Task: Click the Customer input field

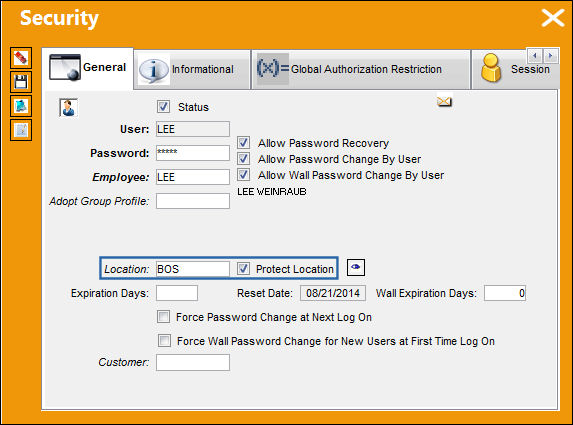Action: pyautogui.click(x=193, y=363)
